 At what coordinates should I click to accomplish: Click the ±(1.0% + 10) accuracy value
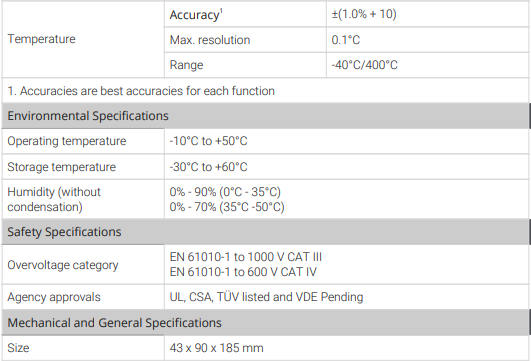click(364, 14)
